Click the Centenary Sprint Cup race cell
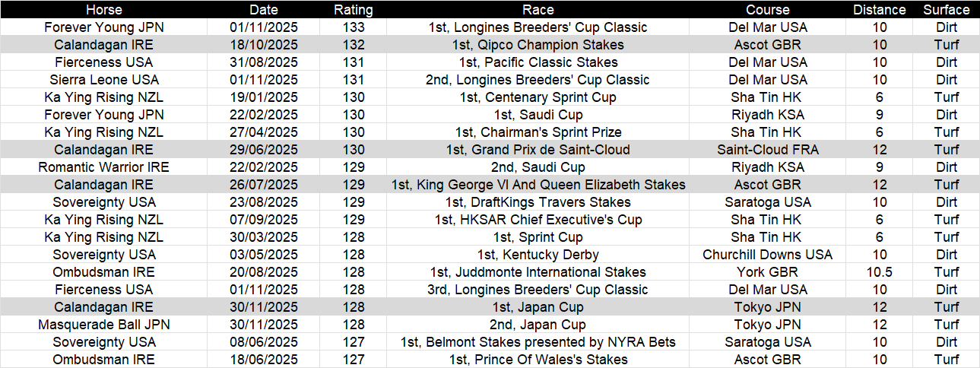The width and height of the screenshot is (980, 368). (x=538, y=97)
